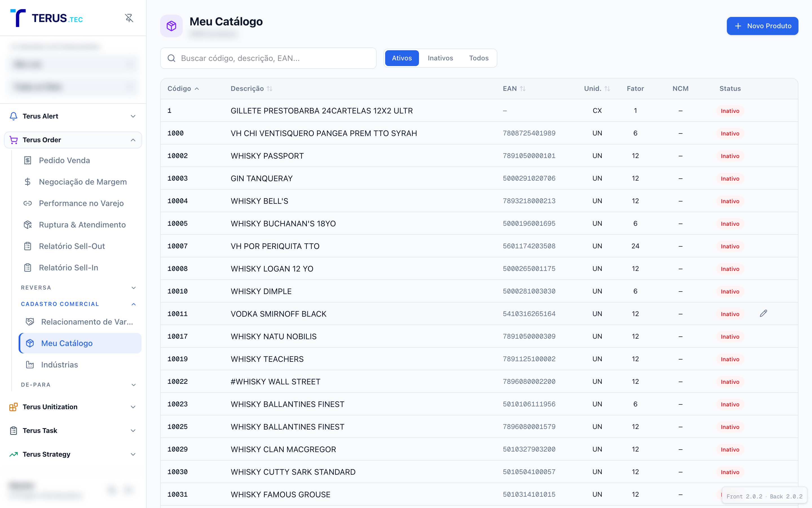Click the EAN column header
Screen dimensions: 812x508
[x=514, y=89]
